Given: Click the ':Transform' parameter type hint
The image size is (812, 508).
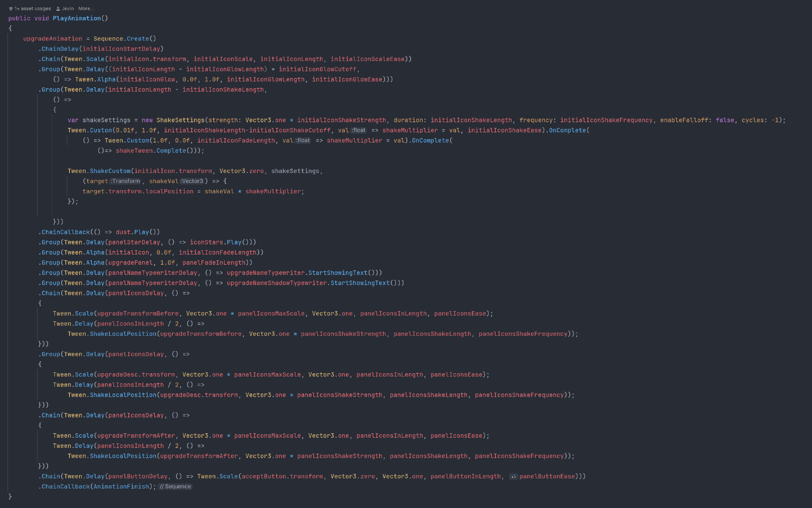Looking at the screenshot, I should click(x=125, y=181).
